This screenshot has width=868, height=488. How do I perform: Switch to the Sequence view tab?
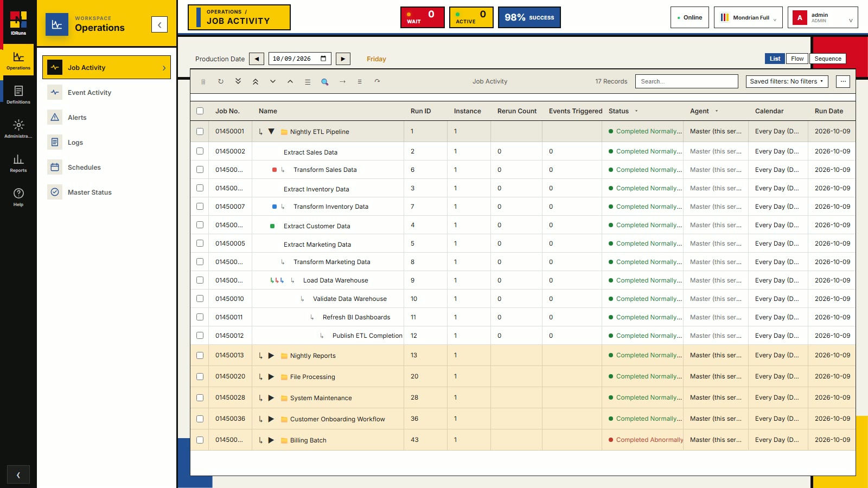[828, 59]
